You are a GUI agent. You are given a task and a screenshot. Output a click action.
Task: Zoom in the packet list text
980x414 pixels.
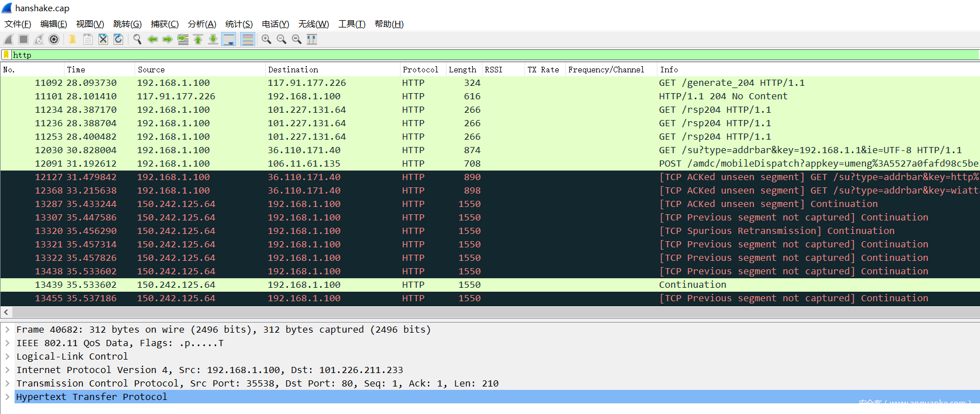266,39
